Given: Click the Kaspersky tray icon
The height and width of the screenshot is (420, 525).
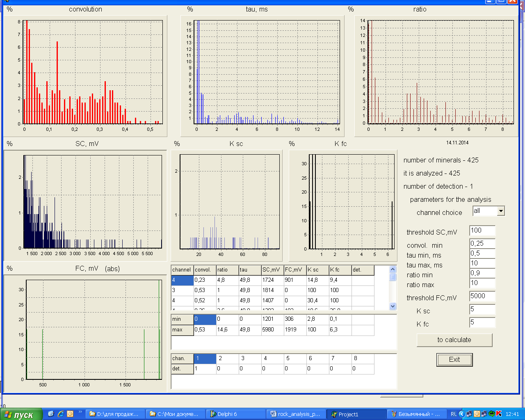Looking at the screenshot, I should (499, 414).
